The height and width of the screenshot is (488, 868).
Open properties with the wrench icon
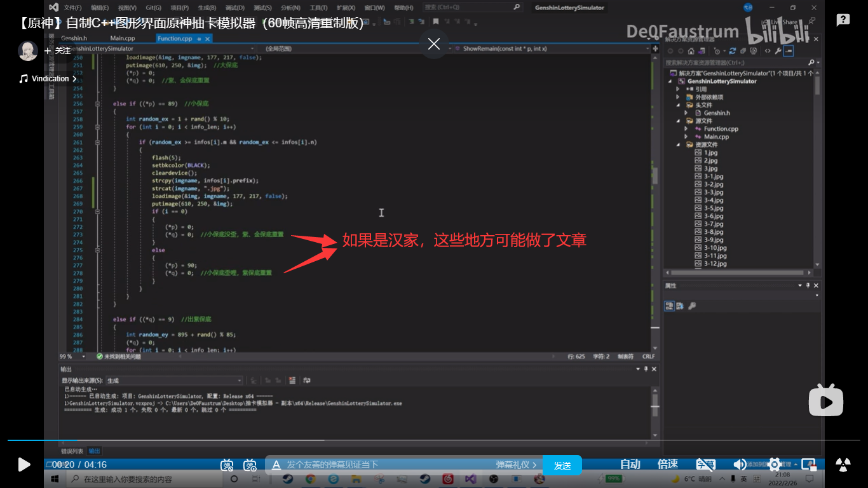pos(778,51)
